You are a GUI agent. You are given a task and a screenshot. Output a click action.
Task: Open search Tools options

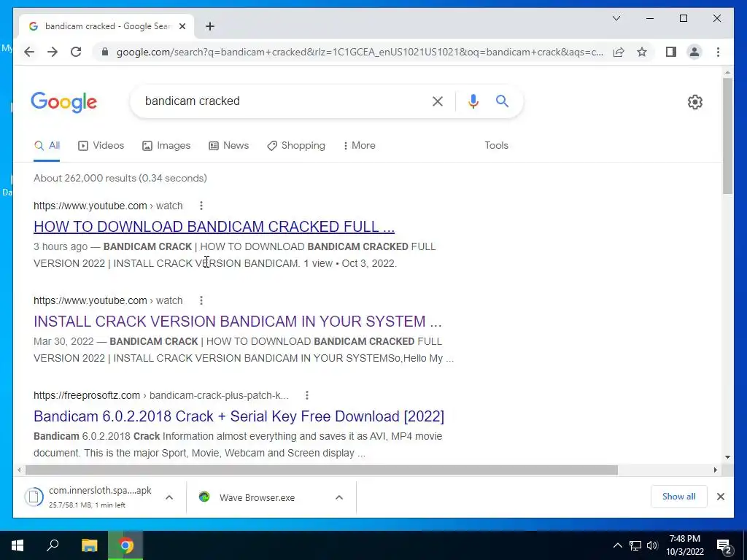click(x=496, y=146)
